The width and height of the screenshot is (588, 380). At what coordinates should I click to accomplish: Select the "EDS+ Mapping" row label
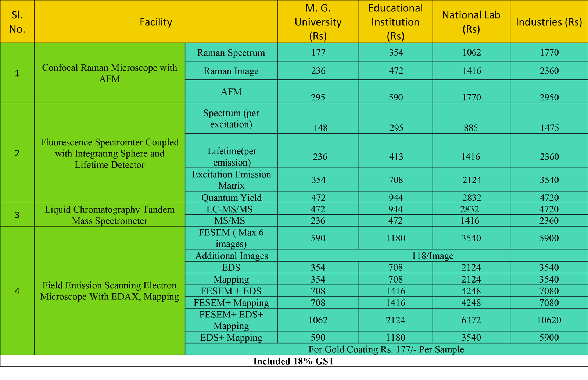pos(231,337)
